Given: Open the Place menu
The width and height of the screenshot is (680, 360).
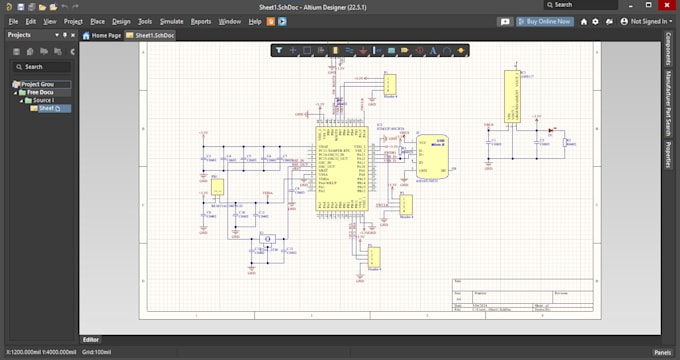Looking at the screenshot, I should tap(98, 21).
